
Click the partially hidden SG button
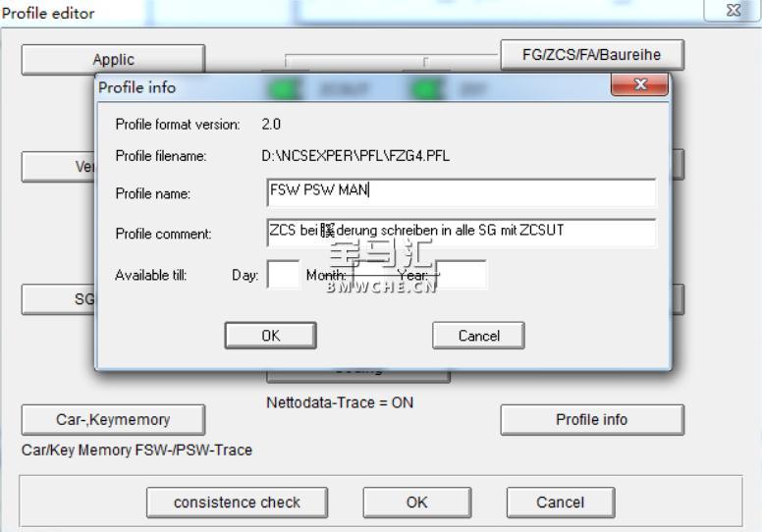click(58, 299)
